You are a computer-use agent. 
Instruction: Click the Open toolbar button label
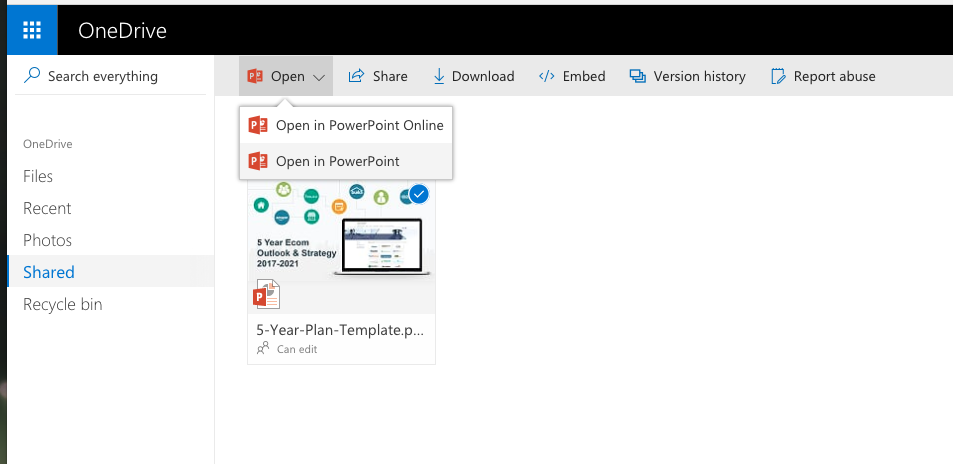[x=287, y=77]
